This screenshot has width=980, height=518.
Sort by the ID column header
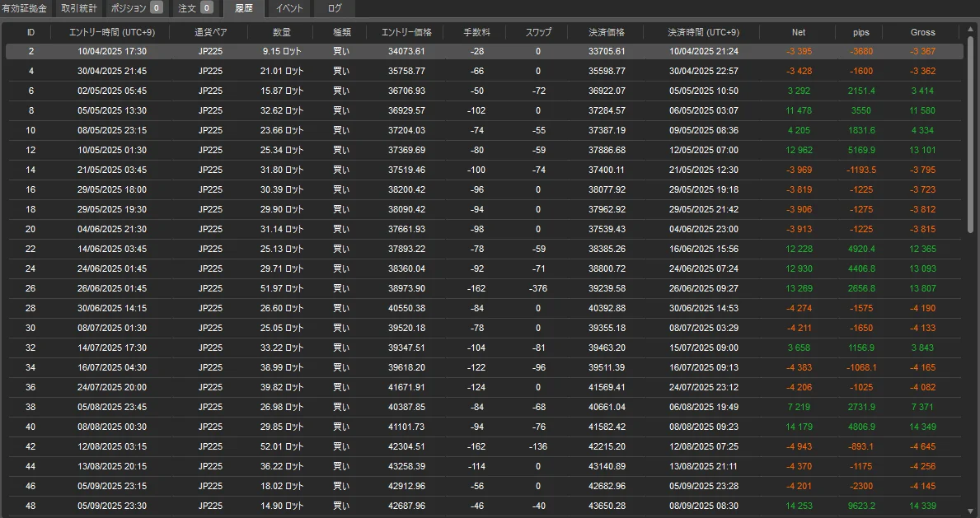click(x=30, y=32)
